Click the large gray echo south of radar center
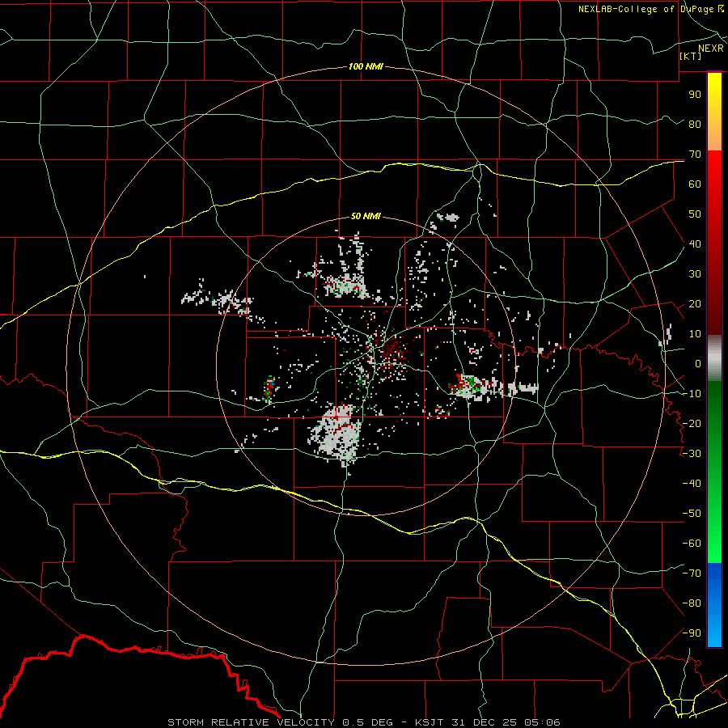Image resolution: width=728 pixels, height=728 pixels. (336, 434)
